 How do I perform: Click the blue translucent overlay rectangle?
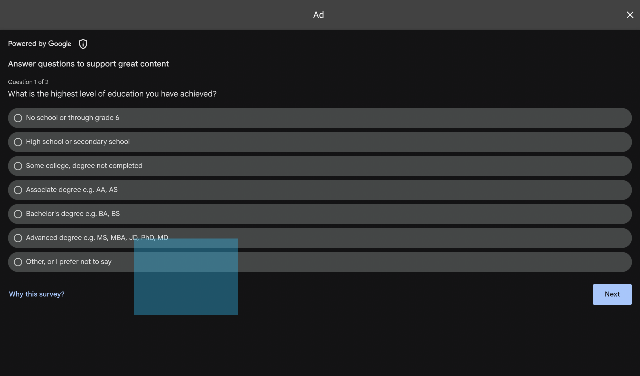click(186, 277)
